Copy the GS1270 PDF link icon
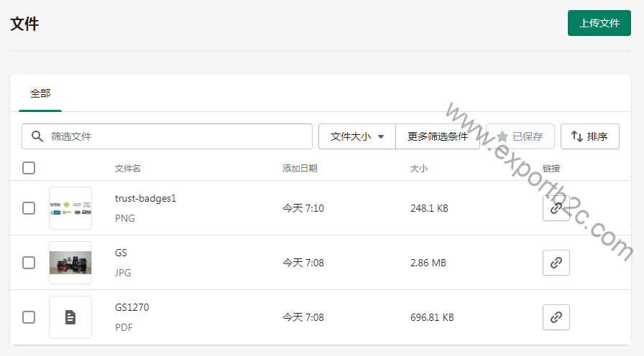This screenshot has width=644, height=356. click(x=556, y=317)
